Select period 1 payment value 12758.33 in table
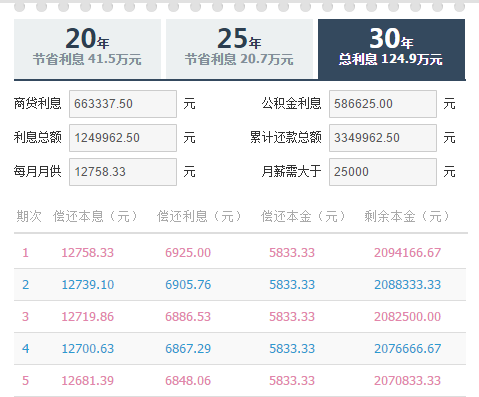Screen dimensions: 479x397 click(x=88, y=253)
